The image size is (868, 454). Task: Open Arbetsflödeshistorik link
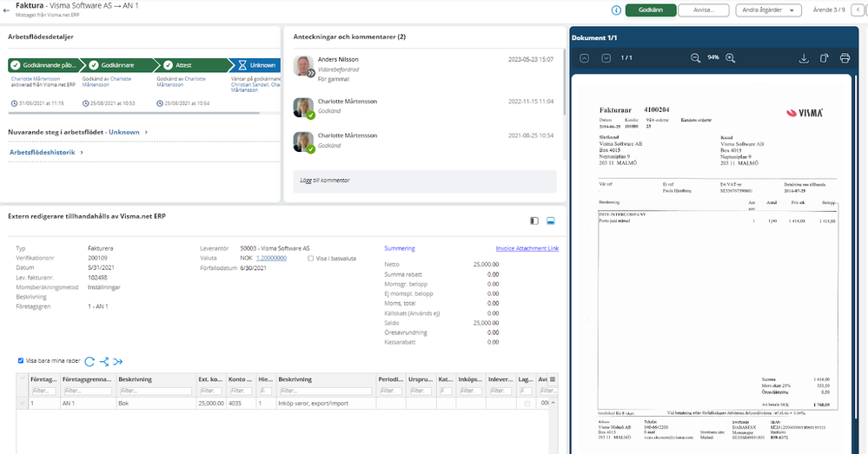coord(47,152)
